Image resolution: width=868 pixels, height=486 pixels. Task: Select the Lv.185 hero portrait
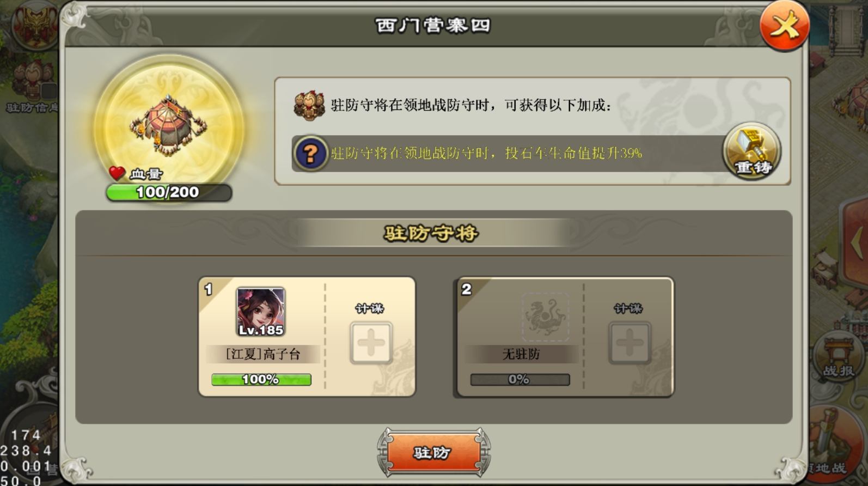coord(261,312)
